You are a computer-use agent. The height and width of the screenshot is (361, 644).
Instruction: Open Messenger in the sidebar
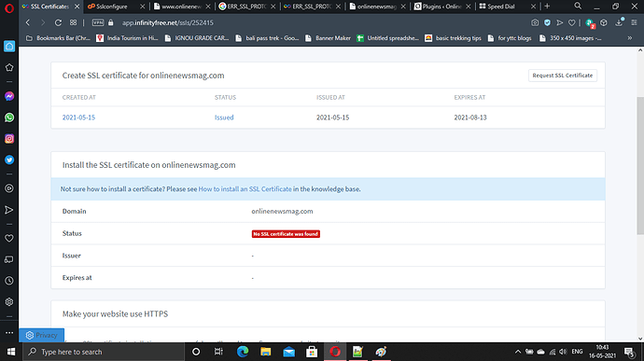[x=9, y=96]
